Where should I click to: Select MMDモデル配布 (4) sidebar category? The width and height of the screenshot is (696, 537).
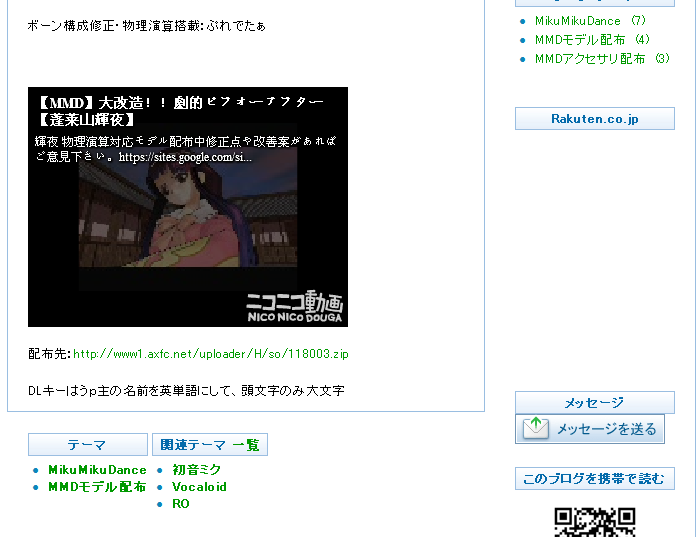pos(592,39)
